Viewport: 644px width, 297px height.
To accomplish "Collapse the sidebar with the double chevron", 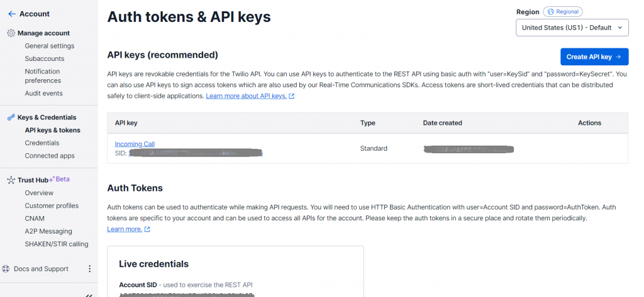I will 89,295.
